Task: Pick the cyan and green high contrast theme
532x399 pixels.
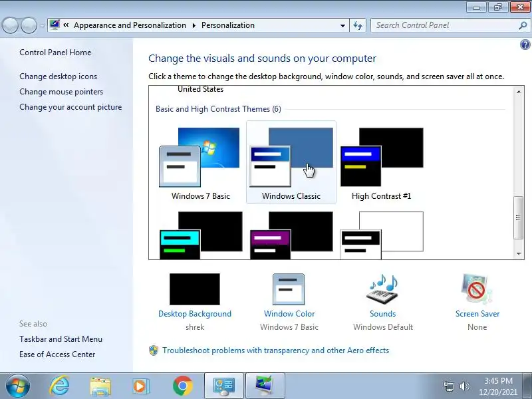Action: 201,235
